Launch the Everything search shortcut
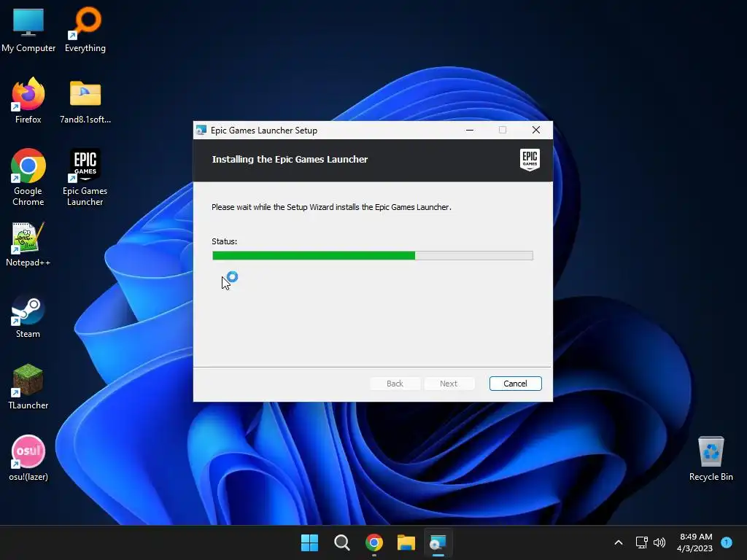Screen dimensions: 747x560 (85, 29)
